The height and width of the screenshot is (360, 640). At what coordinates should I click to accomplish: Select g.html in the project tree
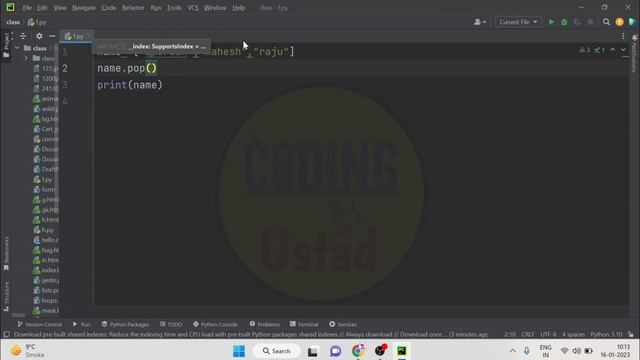pyautogui.click(x=46, y=200)
